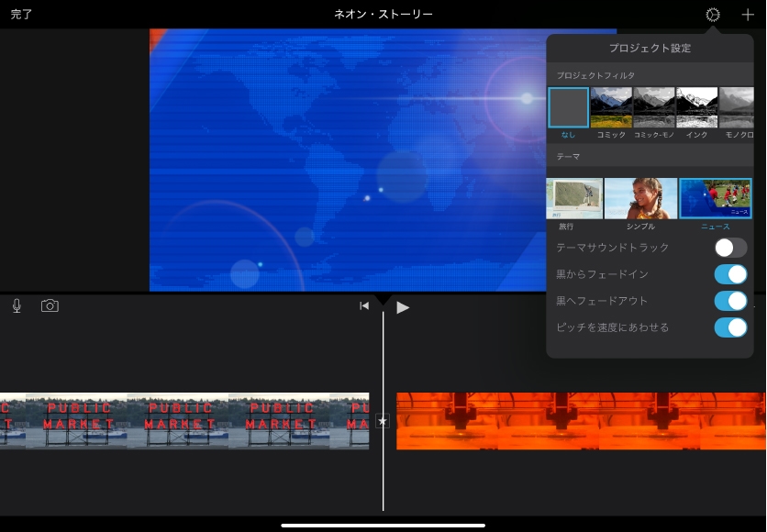Choose the シンプル theme
Viewport: 767px width, 532px height.
pos(640,199)
